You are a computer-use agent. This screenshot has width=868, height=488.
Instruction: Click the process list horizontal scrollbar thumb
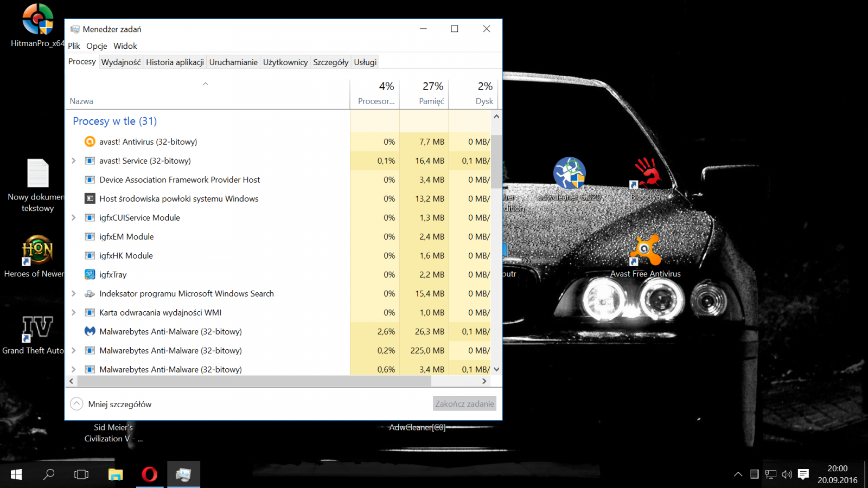[x=254, y=381]
